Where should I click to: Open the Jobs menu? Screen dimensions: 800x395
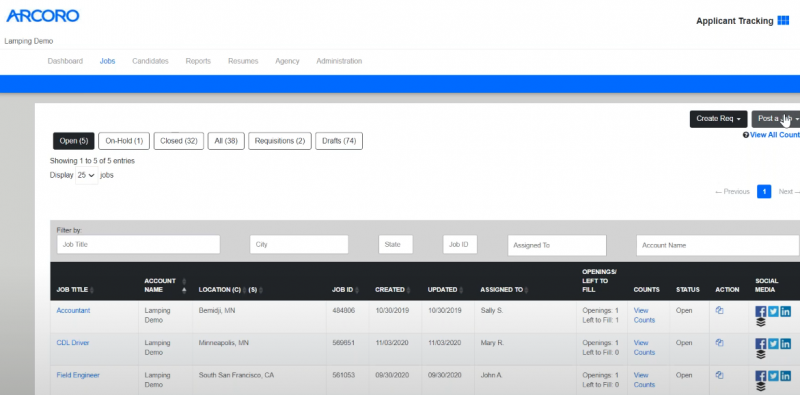[x=107, y=61]
